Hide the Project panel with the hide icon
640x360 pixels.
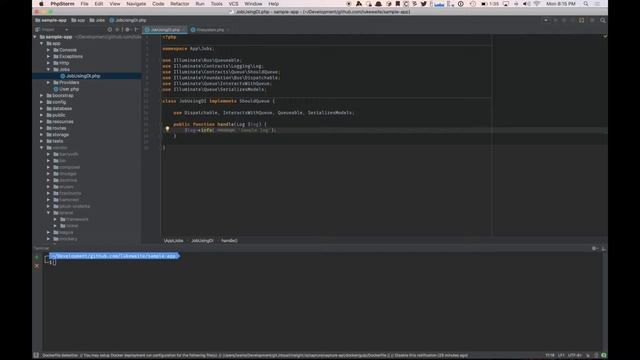136,29
